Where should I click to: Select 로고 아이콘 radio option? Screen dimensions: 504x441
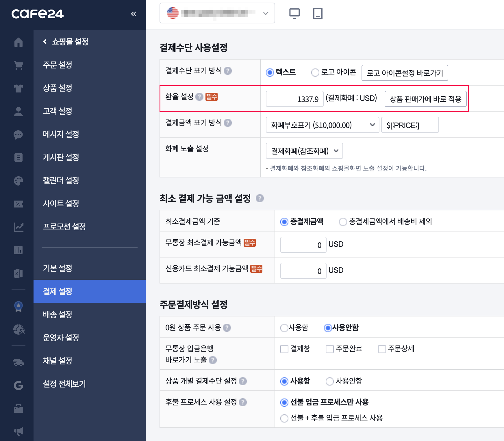(x=315, y=72)
